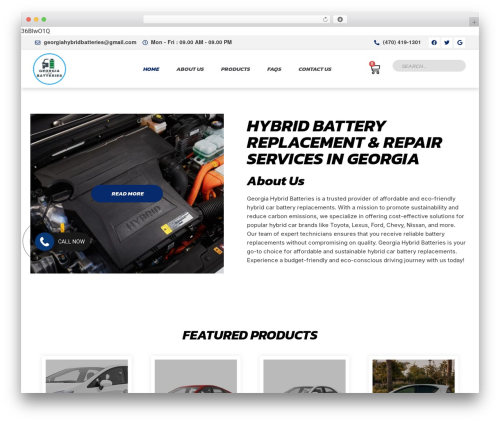Open the shopping cart icon

(375, 69)
